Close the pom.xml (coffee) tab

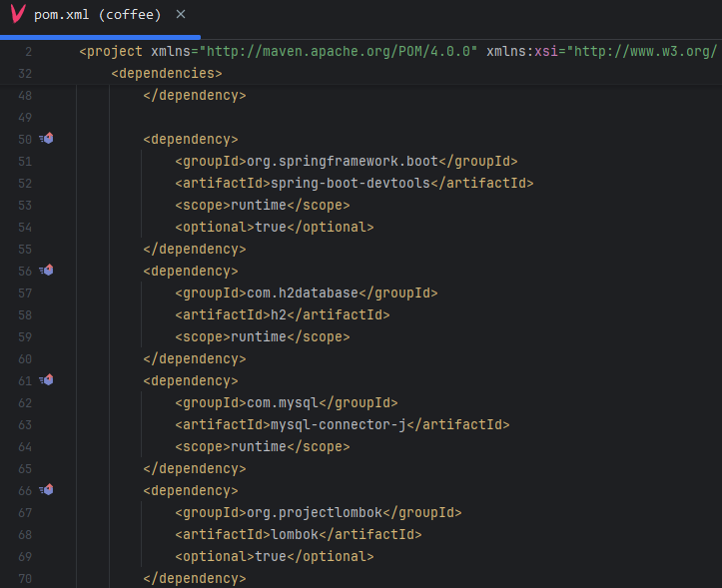point(181,15)
